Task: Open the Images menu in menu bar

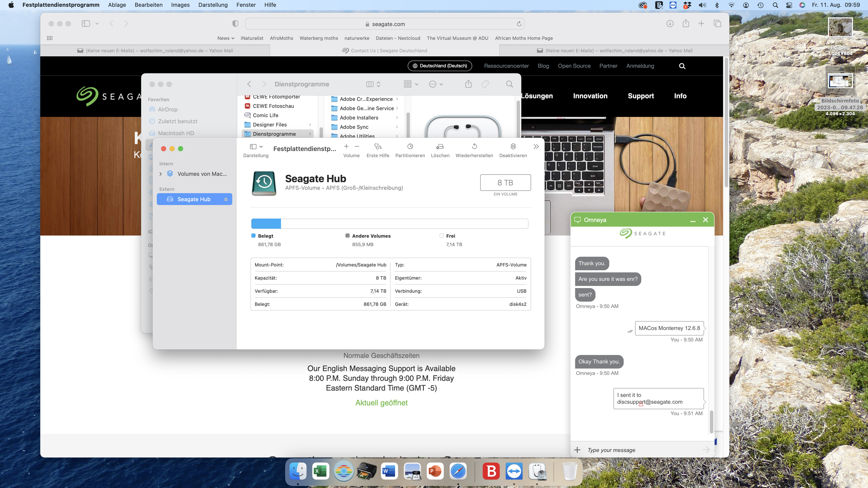Action: pos(180,5)
